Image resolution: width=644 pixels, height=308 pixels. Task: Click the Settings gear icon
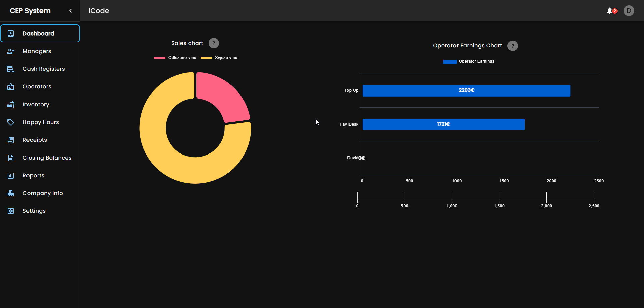(x=11, y=211)
